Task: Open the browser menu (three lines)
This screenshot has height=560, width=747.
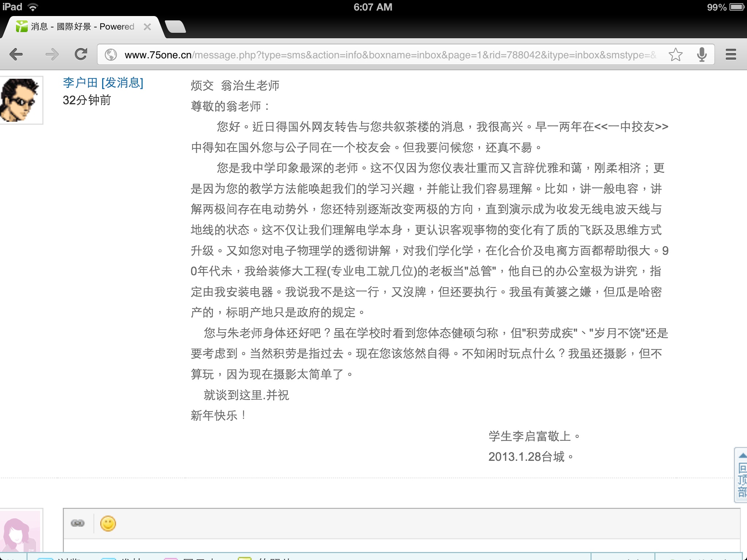Action: (x=731, y=55)
